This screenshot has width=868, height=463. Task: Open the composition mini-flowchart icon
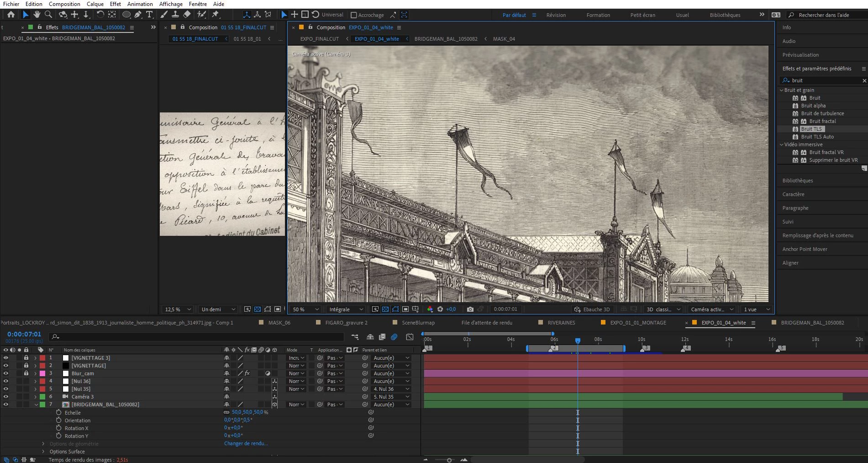coord(355,337)
